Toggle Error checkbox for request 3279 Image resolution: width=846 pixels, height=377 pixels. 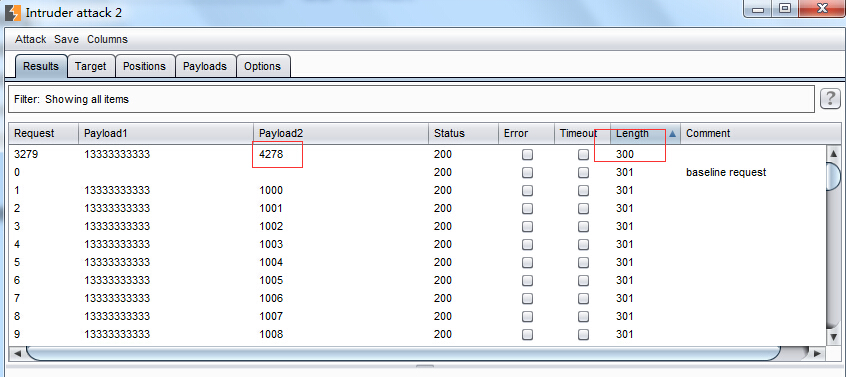point(527,154)
